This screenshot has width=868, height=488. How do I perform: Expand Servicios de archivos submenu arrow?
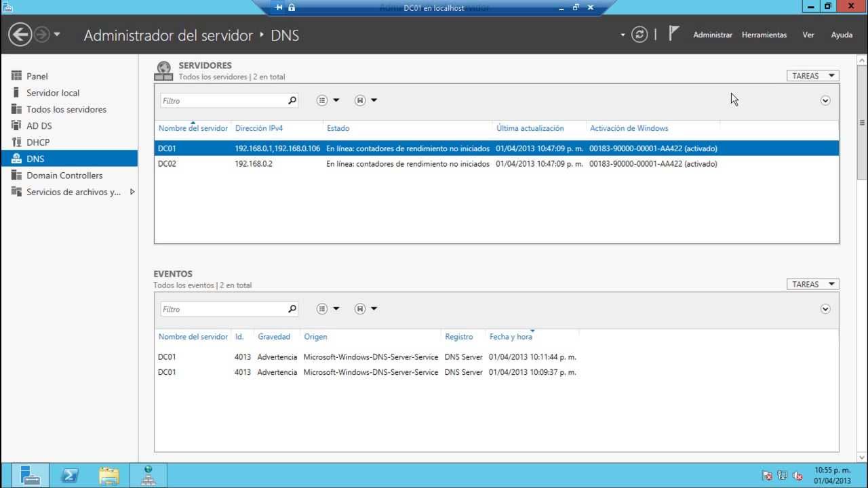coord(132,192)
